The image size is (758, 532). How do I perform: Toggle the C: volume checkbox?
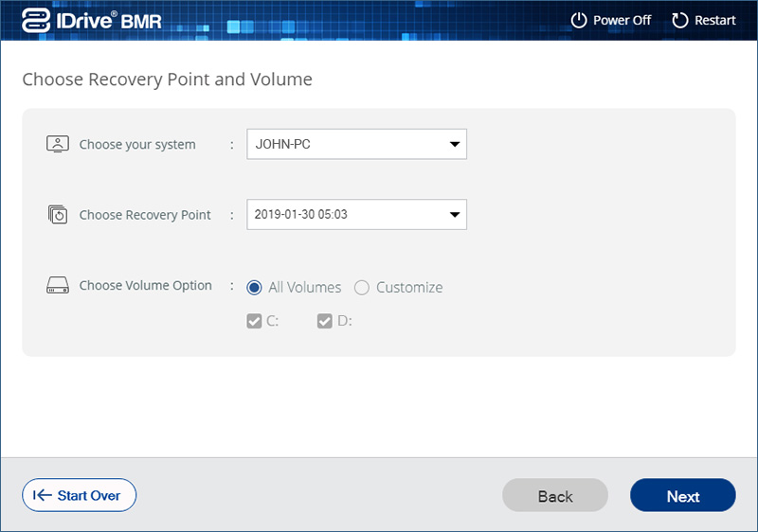pyautogui.click(x=254, y=321)
